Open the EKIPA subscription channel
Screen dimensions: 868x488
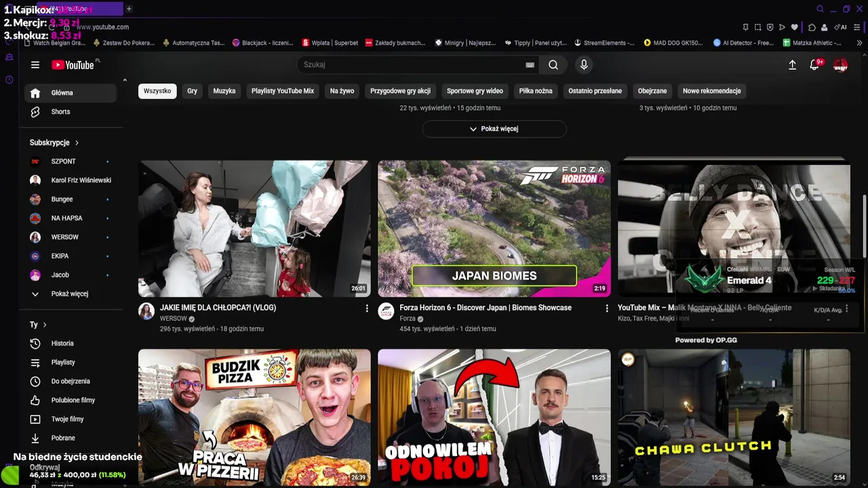pyautogui.click(x=71, y=256)
